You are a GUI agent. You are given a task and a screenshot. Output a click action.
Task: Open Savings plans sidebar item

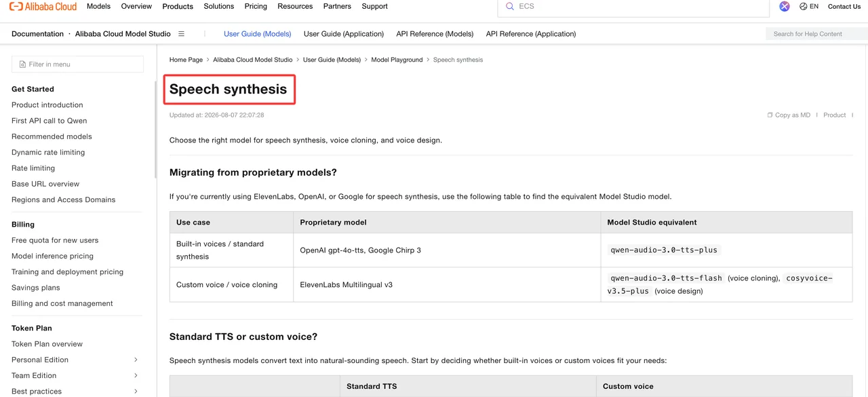36,288
